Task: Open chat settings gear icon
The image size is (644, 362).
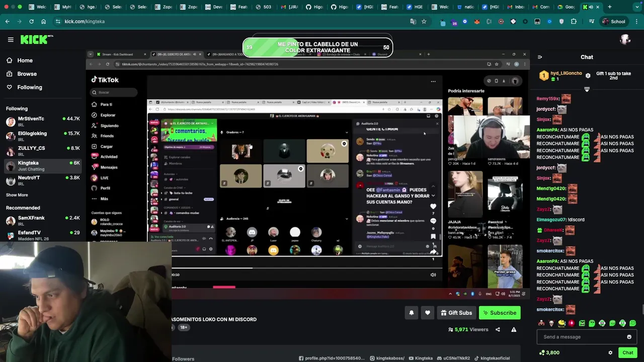Action: 610,353
